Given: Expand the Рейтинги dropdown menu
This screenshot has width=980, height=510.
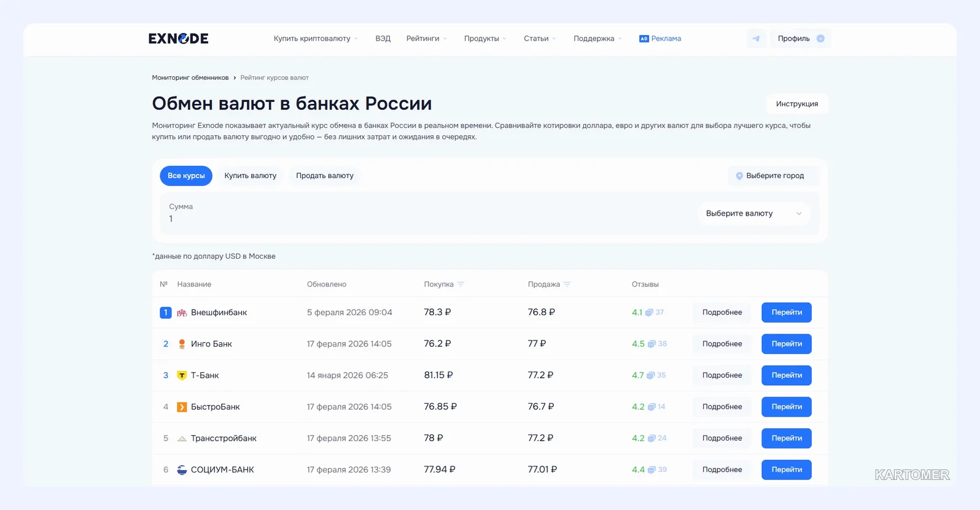Looking at the screenshot, I should tap(427, 39).
